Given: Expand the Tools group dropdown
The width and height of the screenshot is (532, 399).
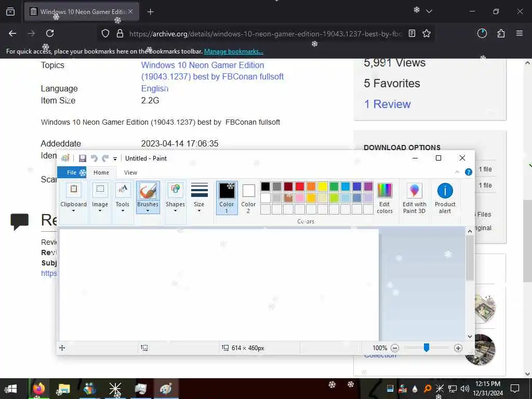Looking at the screenshot, I should pyautogui.click(x=123, y=211).
